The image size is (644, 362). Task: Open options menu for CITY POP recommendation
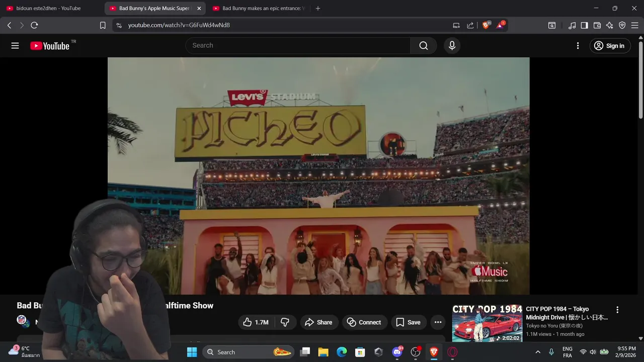[617, 310]
